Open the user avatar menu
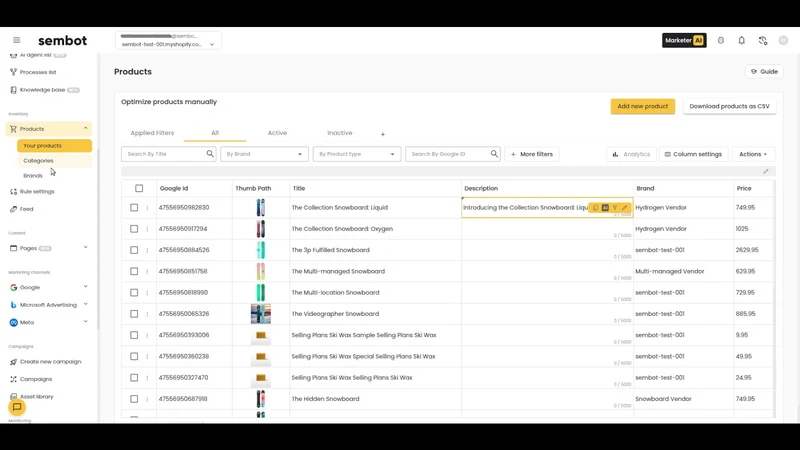800x450 pixels. tap(783, 40)
